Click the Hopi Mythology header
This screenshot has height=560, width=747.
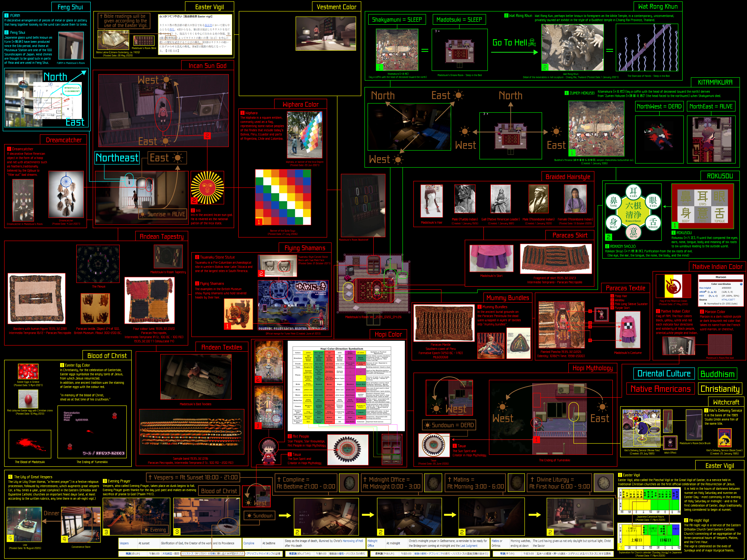click(x=593, y=368)
